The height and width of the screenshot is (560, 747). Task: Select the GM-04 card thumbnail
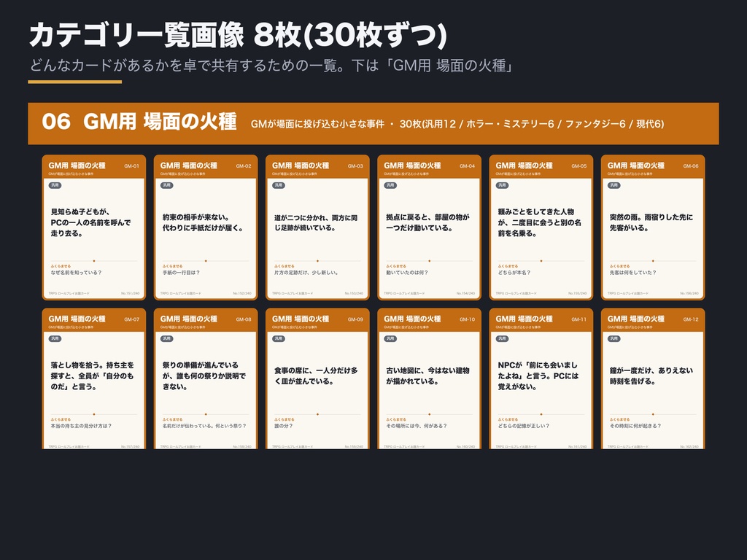429,227
